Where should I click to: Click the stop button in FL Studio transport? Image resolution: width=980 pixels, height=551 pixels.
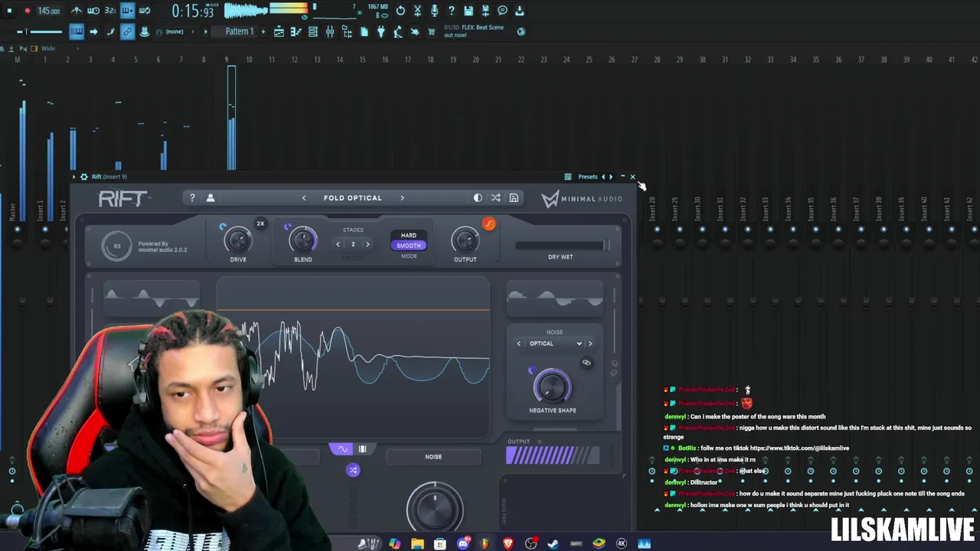(9, 11)
